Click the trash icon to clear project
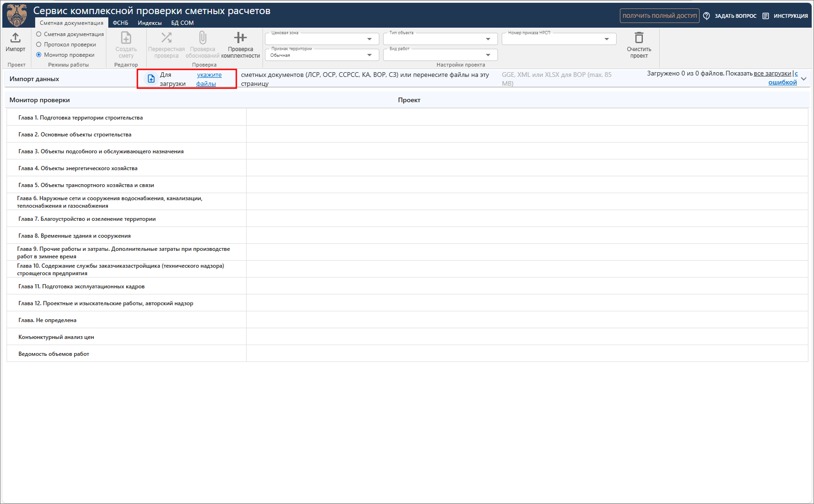This screenshot has height=504, width=814. [639, 38]
